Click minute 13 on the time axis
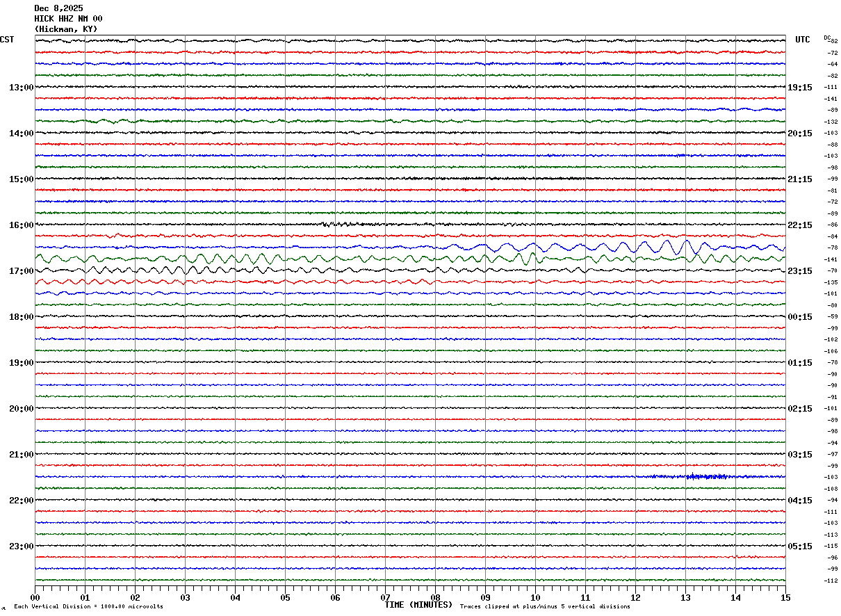The width and height of the screenshot is (841, 616). pos(685,597)
